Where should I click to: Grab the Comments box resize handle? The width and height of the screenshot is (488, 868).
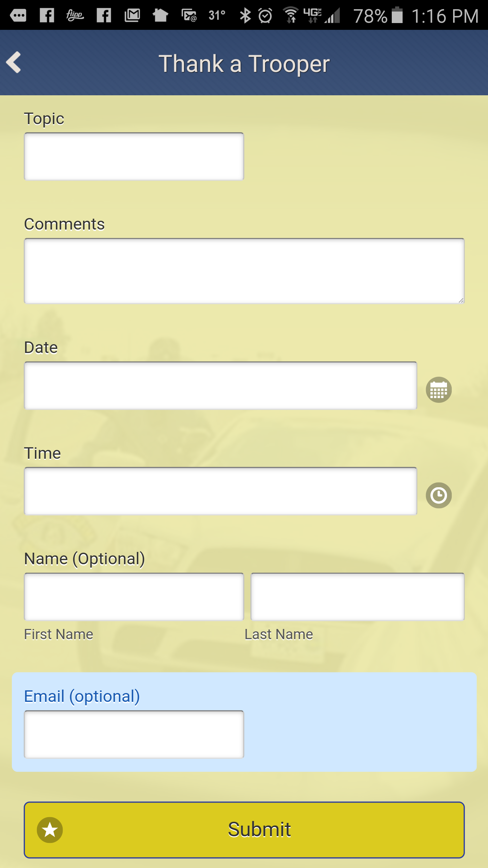tap(461, 300)
